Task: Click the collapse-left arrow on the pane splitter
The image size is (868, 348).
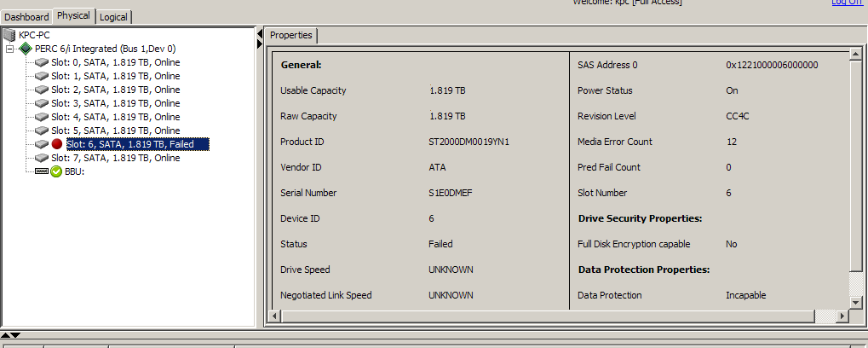Action: [x=260, y=34]
